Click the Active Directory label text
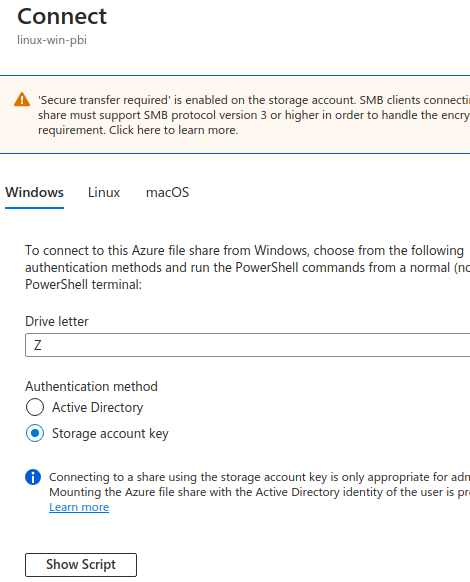The height and width of the screenshot is (582, 470). [97, 408]
